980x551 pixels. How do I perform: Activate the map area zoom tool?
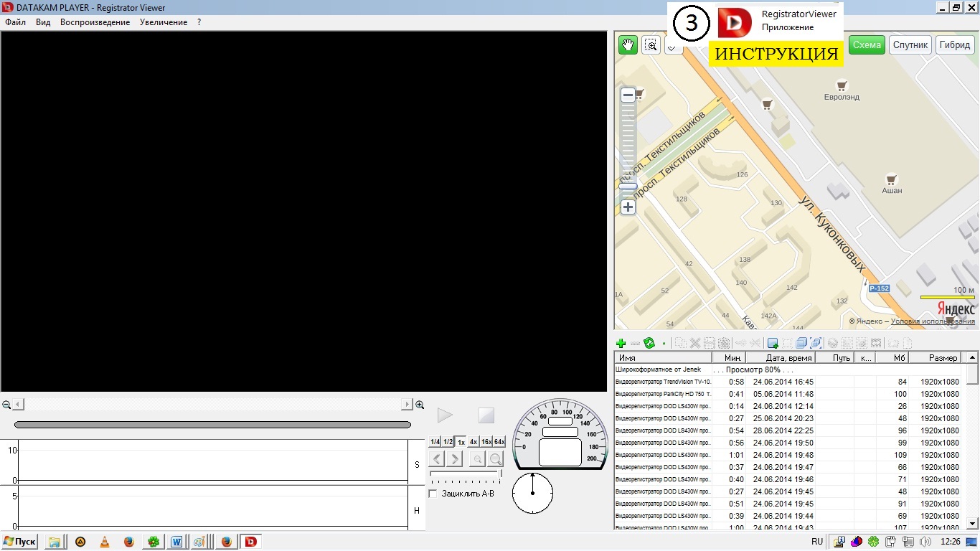click(x=651, y=45)
